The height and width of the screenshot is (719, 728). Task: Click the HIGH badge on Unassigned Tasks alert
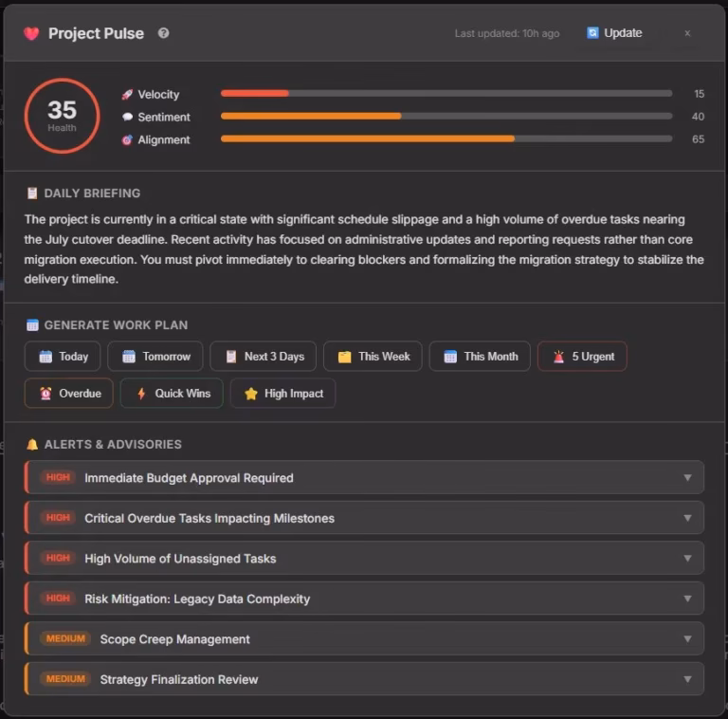pos(58,558)
